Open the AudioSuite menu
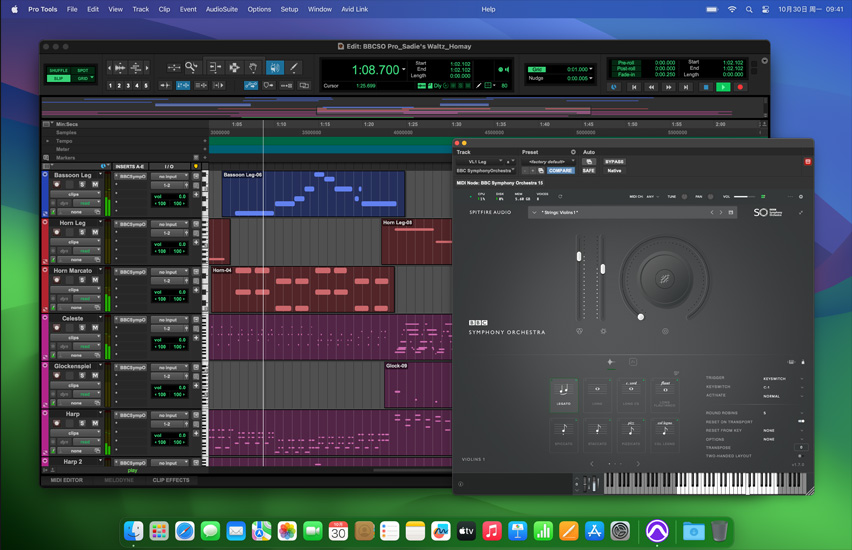The height and width of the screenshot is (550, 852). click(222, 9)
